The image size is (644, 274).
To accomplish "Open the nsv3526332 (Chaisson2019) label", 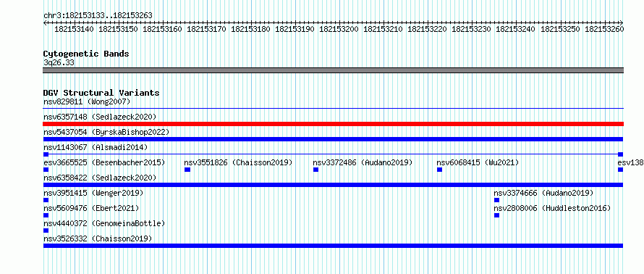I will click(98, 238).
